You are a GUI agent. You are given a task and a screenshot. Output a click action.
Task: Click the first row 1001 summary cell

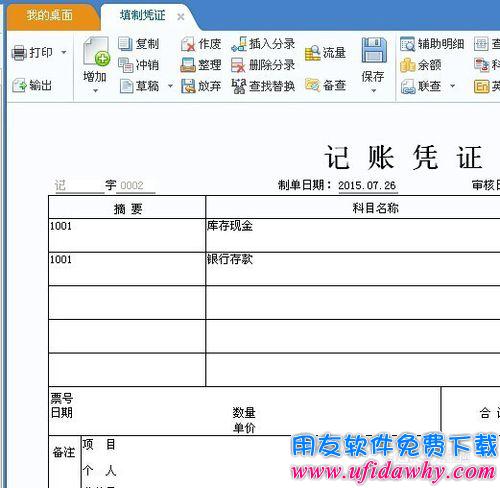click(x=127, y=235)
